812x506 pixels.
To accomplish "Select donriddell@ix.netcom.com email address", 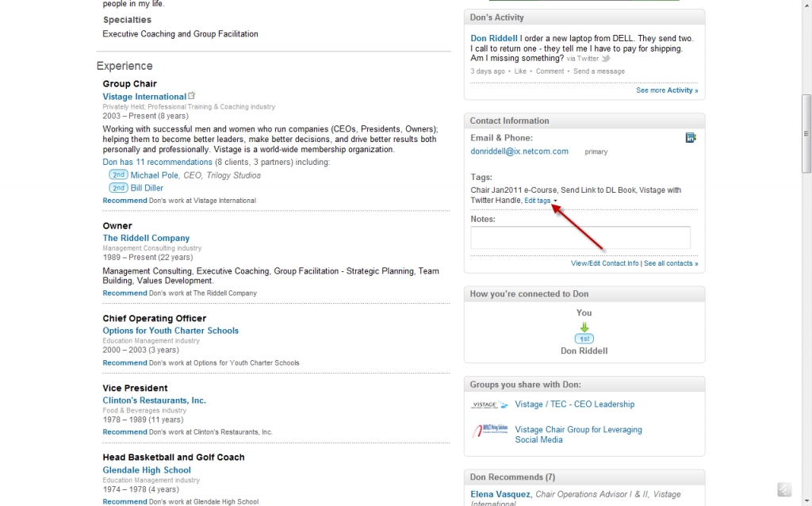I will click(519, 151).
